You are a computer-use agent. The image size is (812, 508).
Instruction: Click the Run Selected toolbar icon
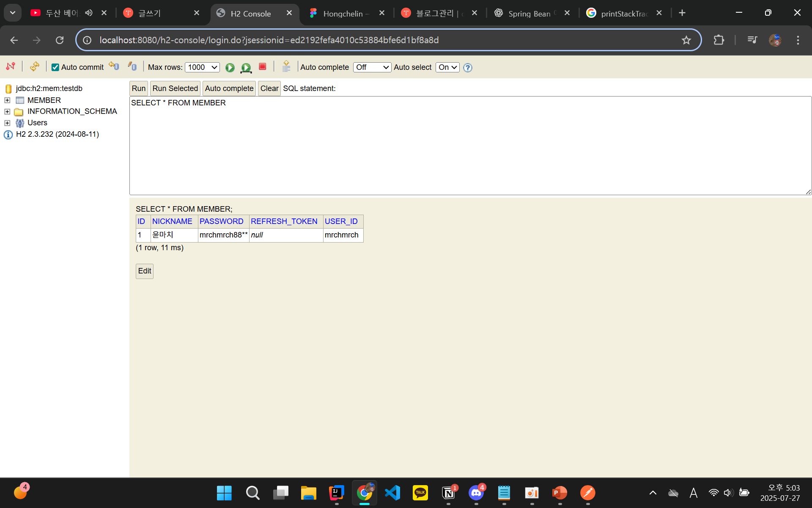246,67
